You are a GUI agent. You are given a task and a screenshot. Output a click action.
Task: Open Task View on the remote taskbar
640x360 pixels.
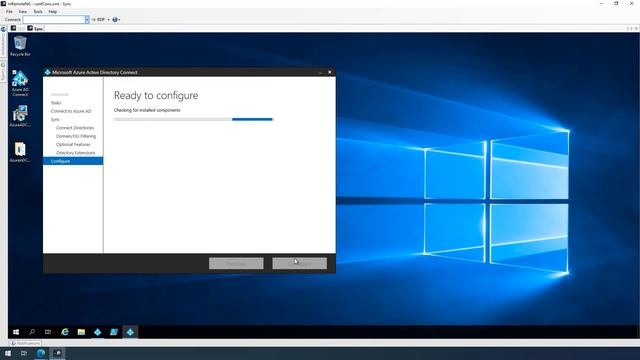[48, 332]
